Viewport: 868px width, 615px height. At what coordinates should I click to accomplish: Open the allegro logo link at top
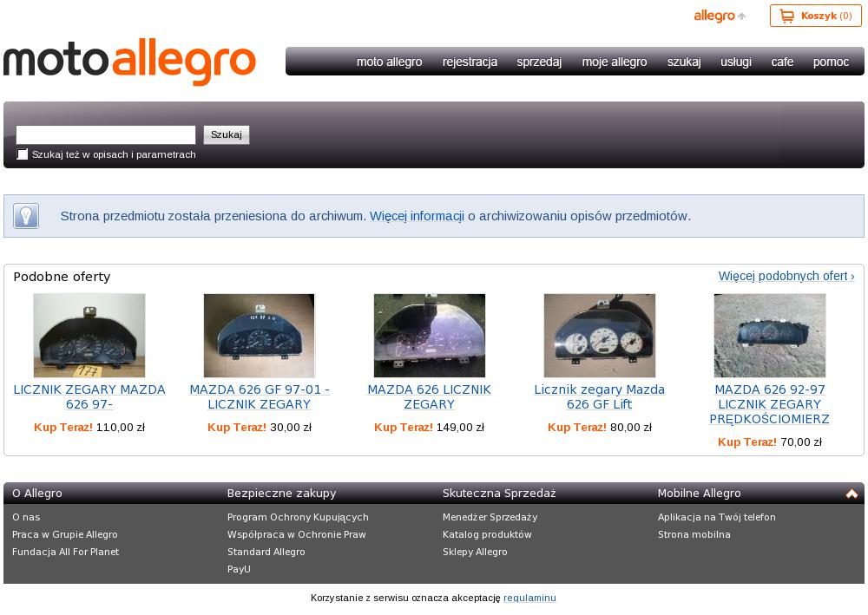720,16
